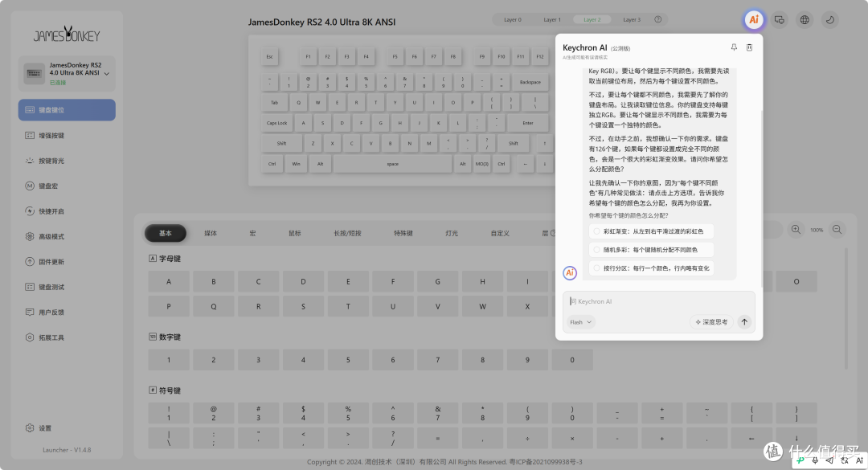Choose letter keycode A in 字母键
This screenshot has height=470, width=868.
[169, 281]
